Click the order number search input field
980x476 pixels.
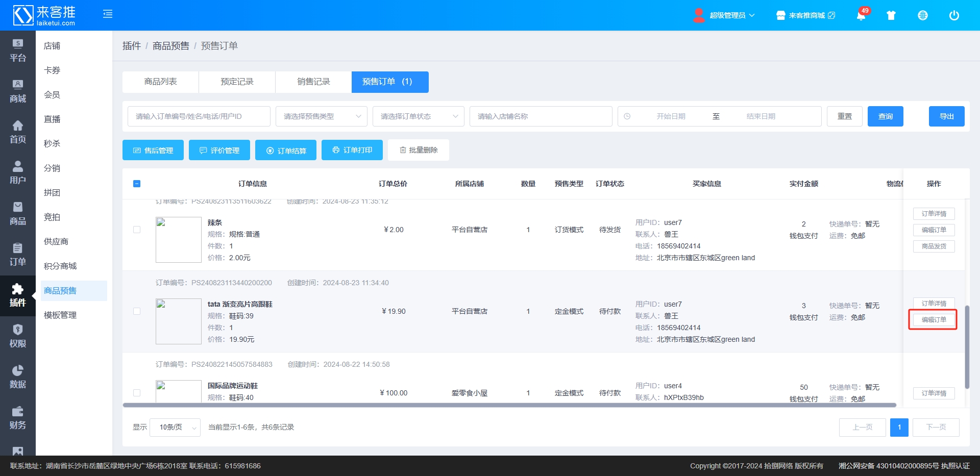(x=199, y=116)
